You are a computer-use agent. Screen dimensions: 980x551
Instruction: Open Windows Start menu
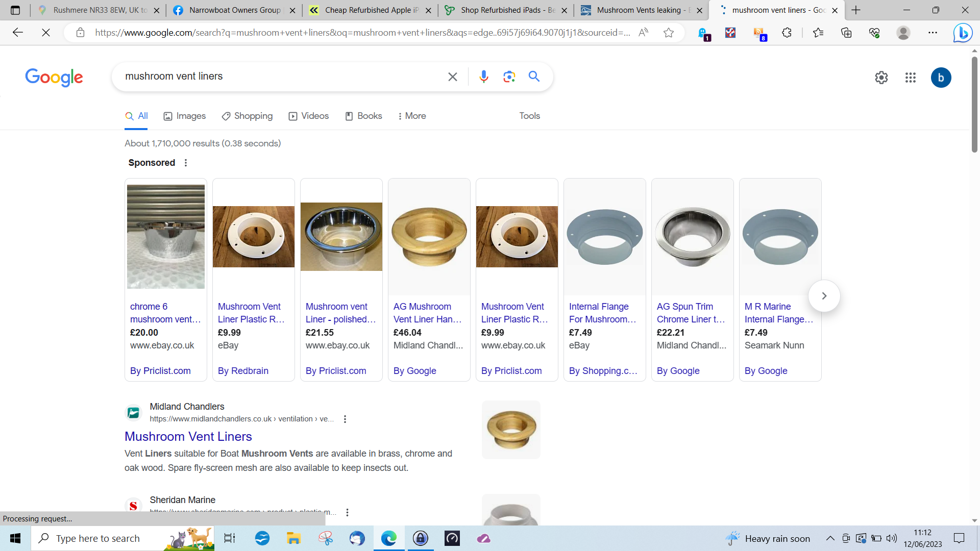(15, 538)
